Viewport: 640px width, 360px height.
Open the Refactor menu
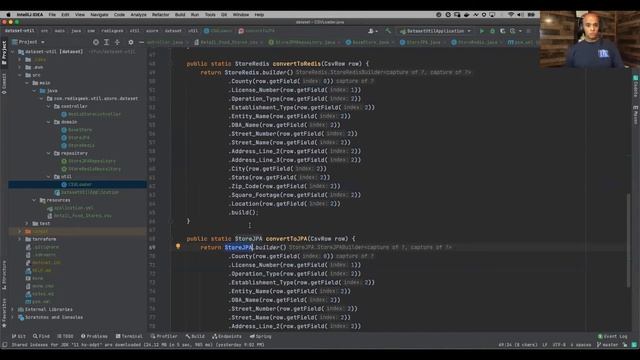pos(160,14)
